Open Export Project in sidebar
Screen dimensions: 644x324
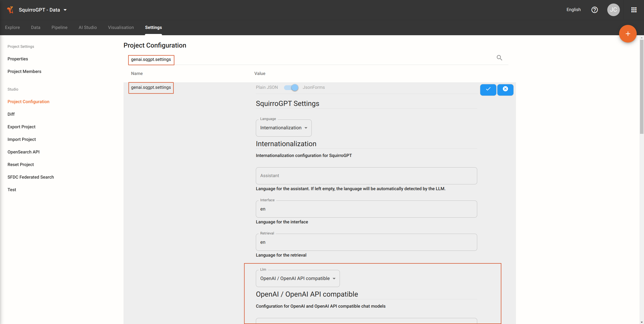coord(21,127)
